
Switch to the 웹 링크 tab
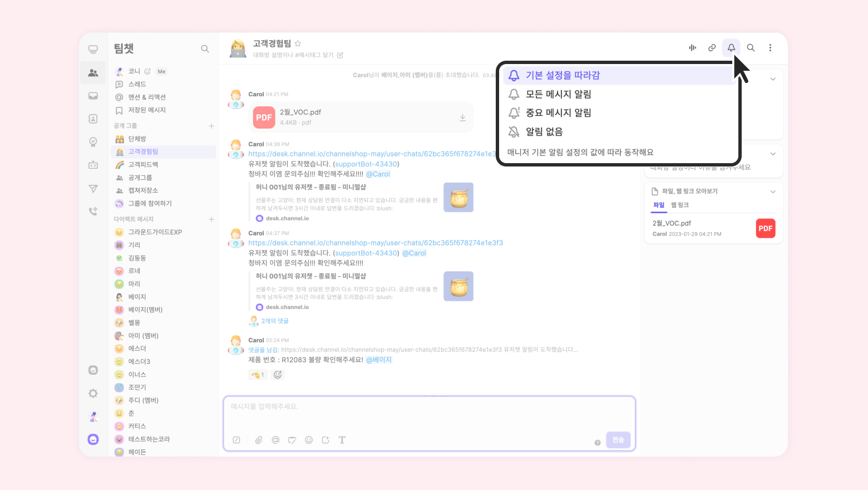(680, 205)
